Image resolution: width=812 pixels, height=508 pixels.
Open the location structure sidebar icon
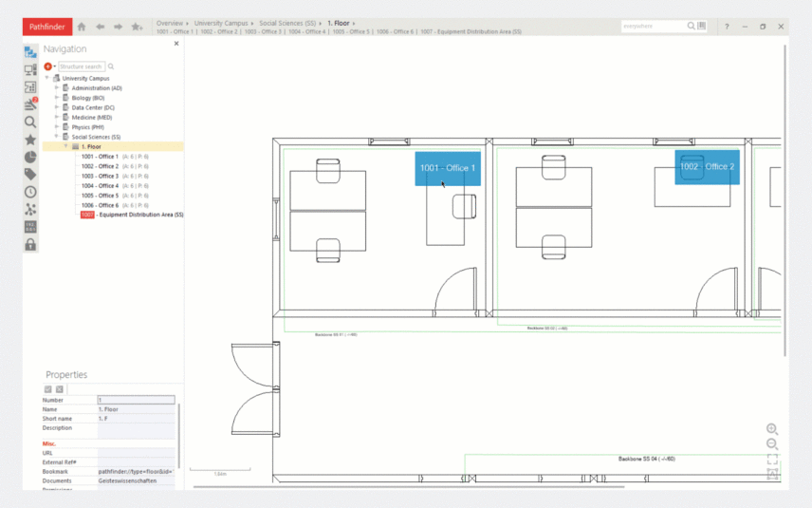coord(30,52)
